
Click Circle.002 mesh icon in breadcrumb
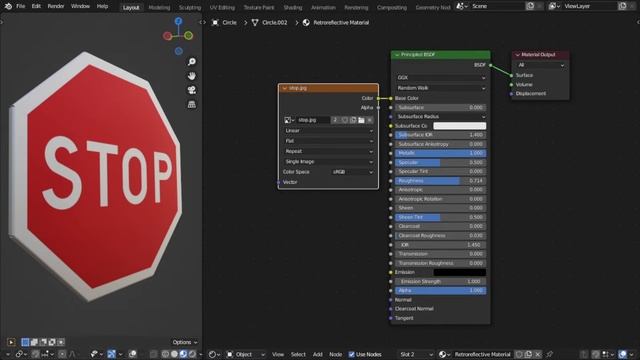tap(255, 22)
